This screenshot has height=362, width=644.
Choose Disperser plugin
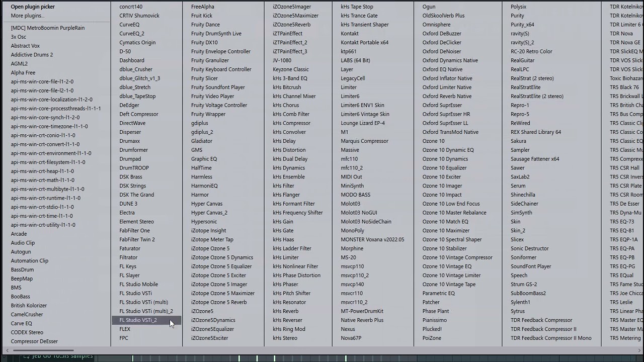click(x=130, y=132)
